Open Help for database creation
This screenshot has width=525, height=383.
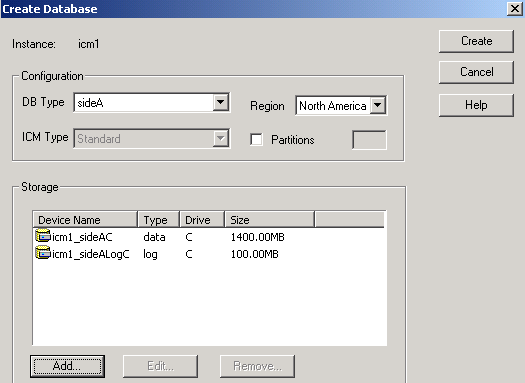(x=476, y=105)
